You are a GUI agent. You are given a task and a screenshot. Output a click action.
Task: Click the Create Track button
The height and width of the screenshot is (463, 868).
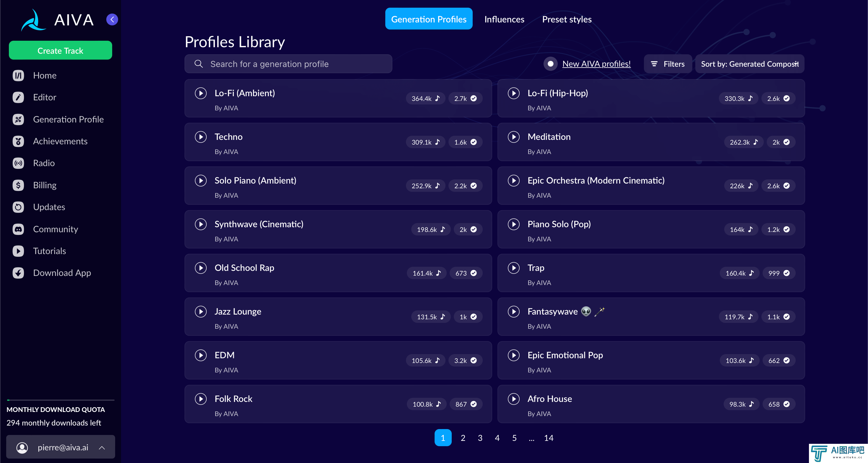[60, 50]
